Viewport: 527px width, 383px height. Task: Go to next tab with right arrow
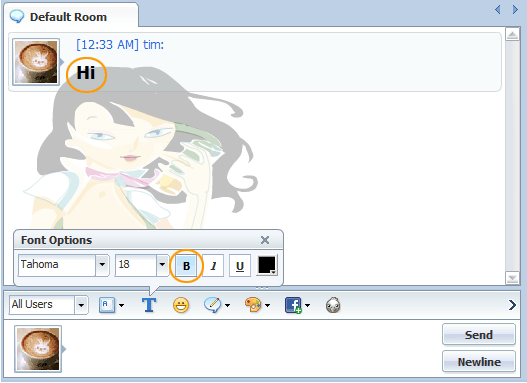(515, 9)
